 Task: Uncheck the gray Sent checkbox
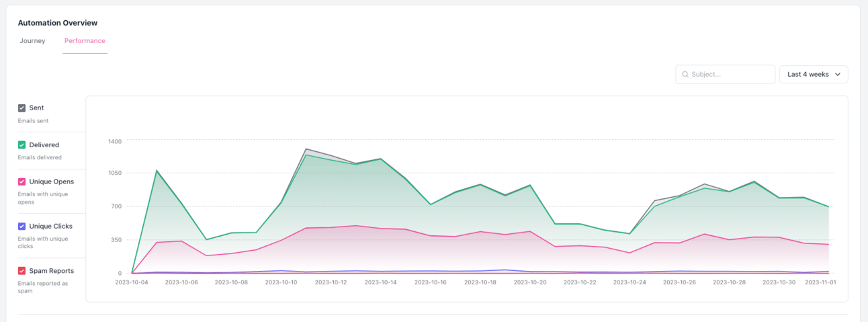(22, 108)
